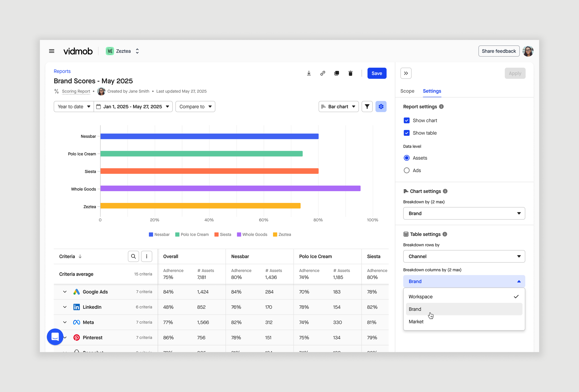
Task: Select the Ads data level radio
Action: pos(406,171)
